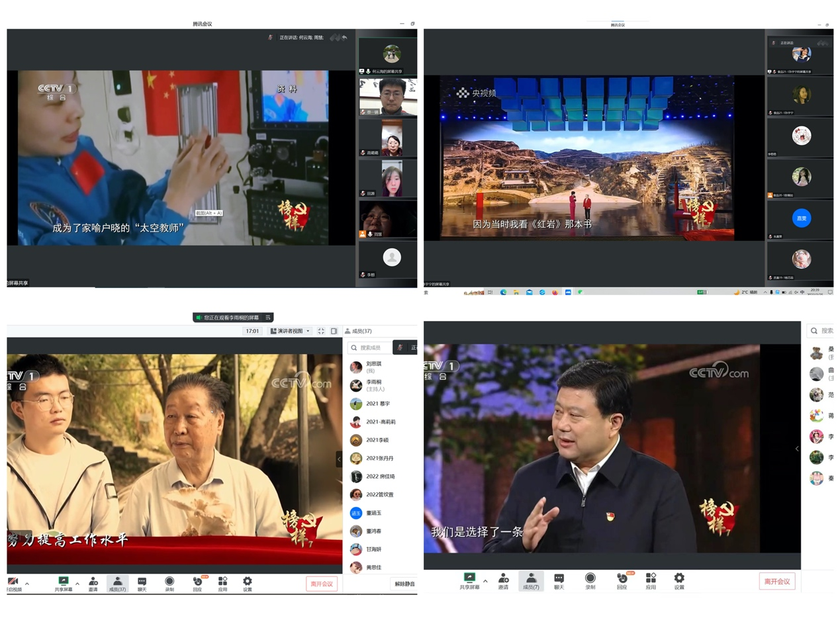Click 共享屏幕 share screen in bottom-right meeting toolbar
The width and height of the screenshot is (840, 630).
click(x=469, y=581)
